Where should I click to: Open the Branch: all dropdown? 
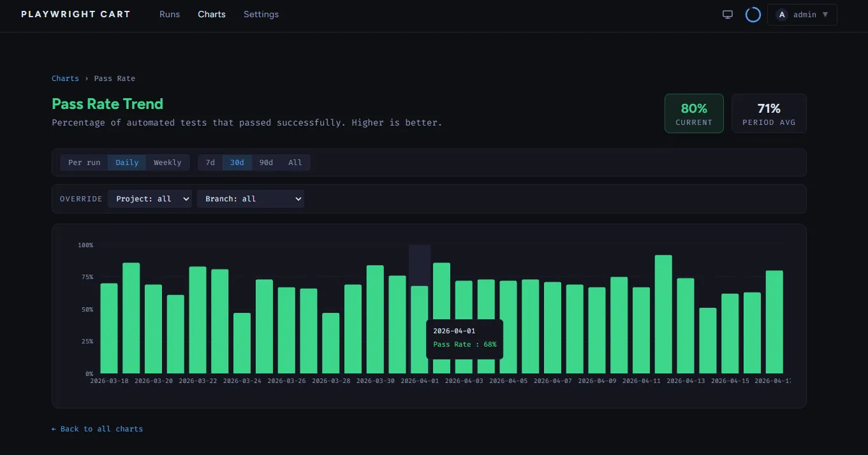251,199
